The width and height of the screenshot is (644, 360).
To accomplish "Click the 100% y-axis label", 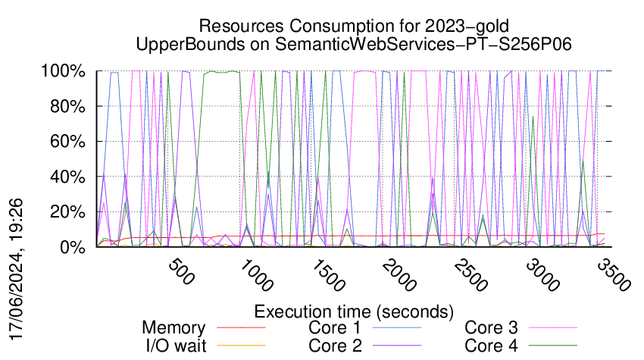I will point(63,71).
